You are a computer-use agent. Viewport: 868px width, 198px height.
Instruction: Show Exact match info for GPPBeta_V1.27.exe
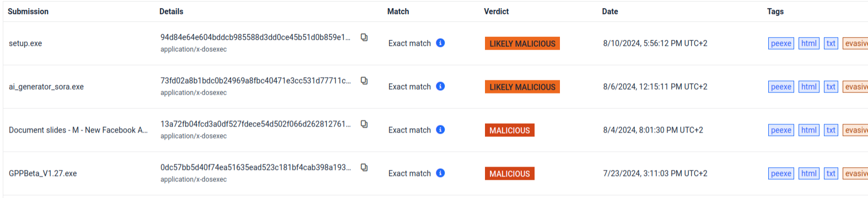coord(440,173)
